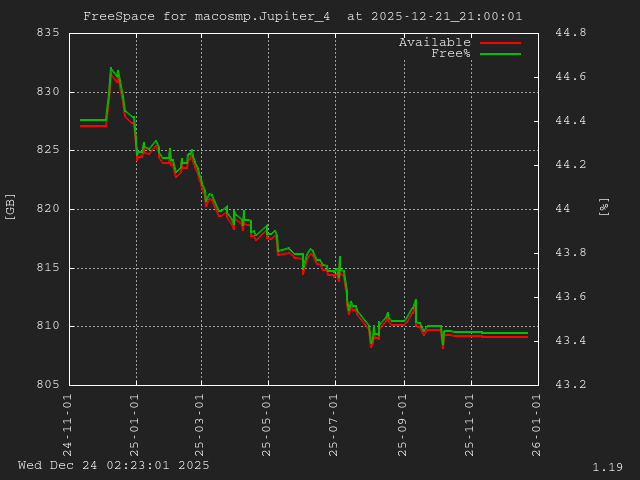Screen dimensions: 640x480
Task: Click the 25-11-01 date tick label
Action: [x=470, y=423]
